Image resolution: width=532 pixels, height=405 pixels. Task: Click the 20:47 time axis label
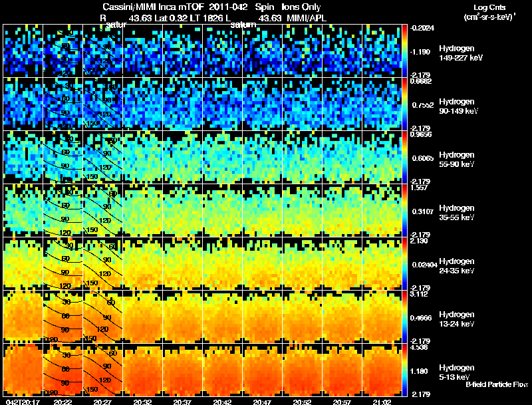point(262,402)
